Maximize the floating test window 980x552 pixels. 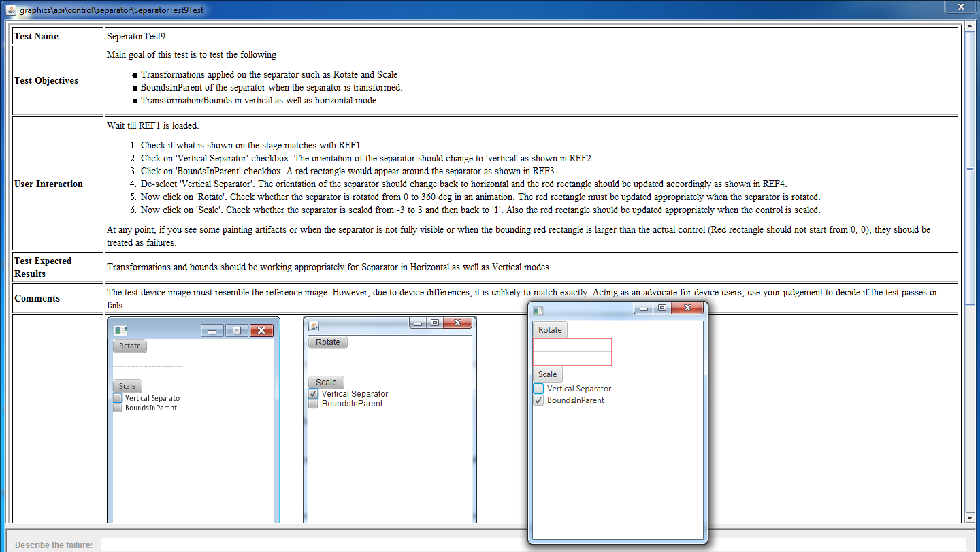[661, 308]
